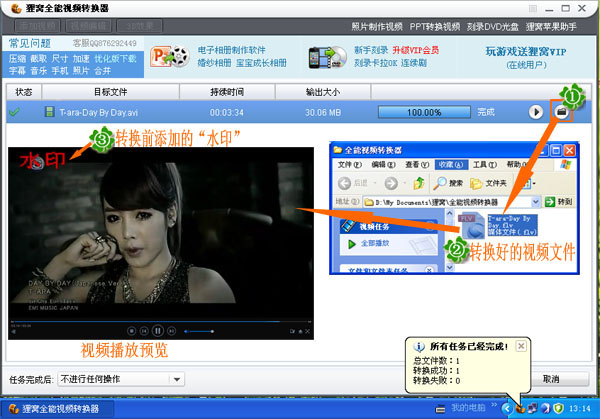Click the Go button by the address bar
The height and width of the screenshot is (419, 600).
pyautogui.click(x=559, y=201)
